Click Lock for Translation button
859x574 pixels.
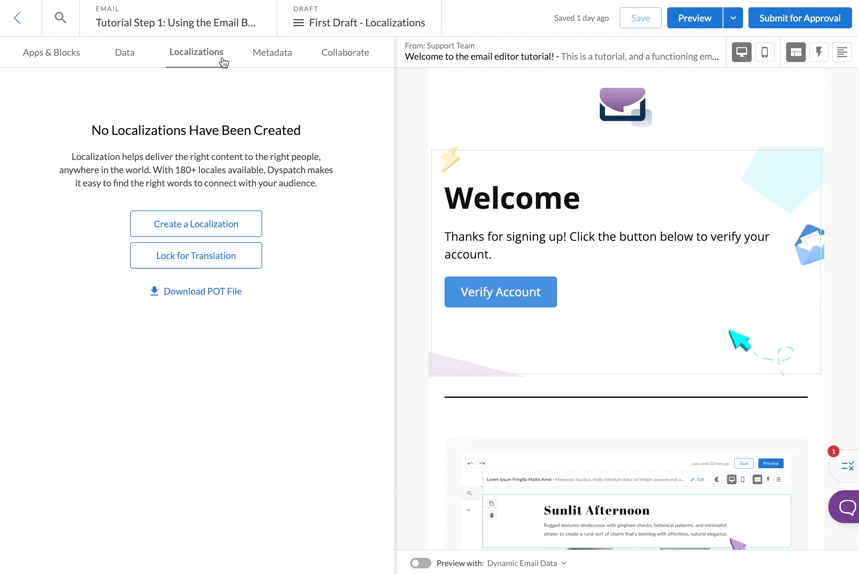click(x=196, y=256)
